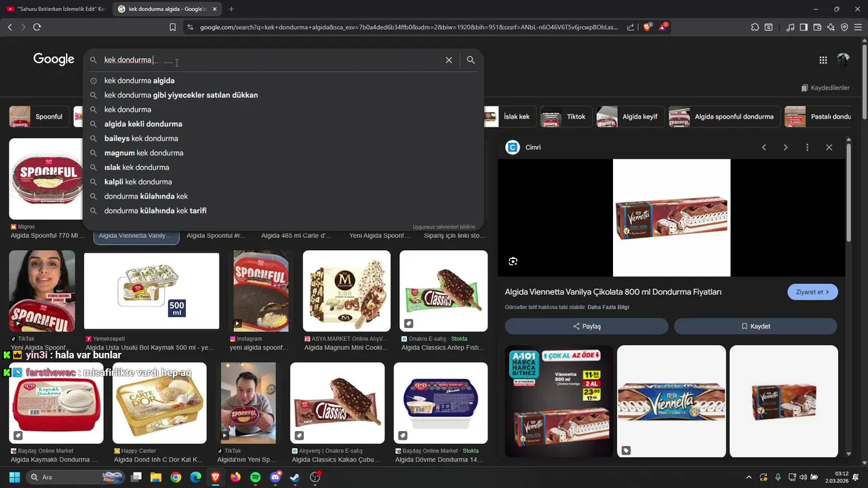Bookmark this page from the address bar
Image resolution: width=868 pixels, height=488 pixels.
pyautogui.click(x=172, y=27)
